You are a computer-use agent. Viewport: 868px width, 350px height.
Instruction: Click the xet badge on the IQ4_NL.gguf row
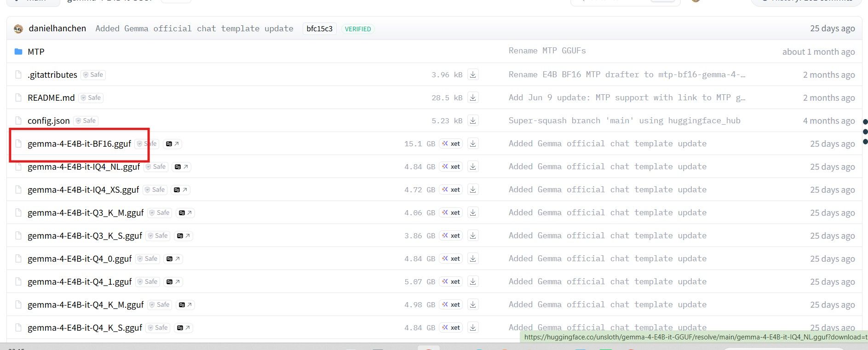click(x=451, y=166)
